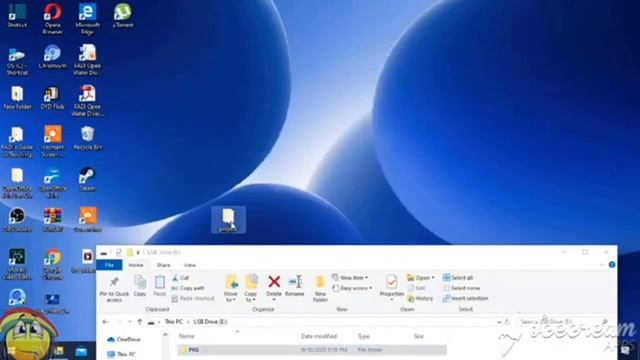Sort by the Size column header

(x=419, y=336)
